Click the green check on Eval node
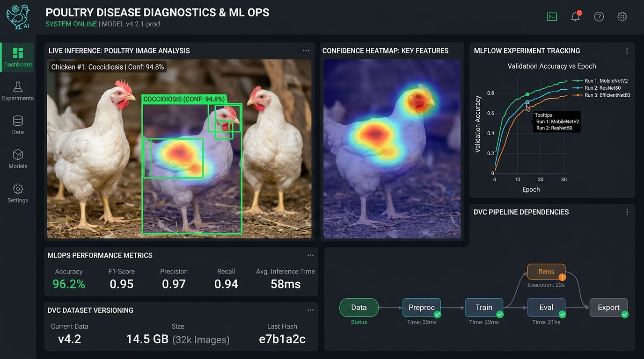Viewport: 644px width, 359px height. click(562, 315)
